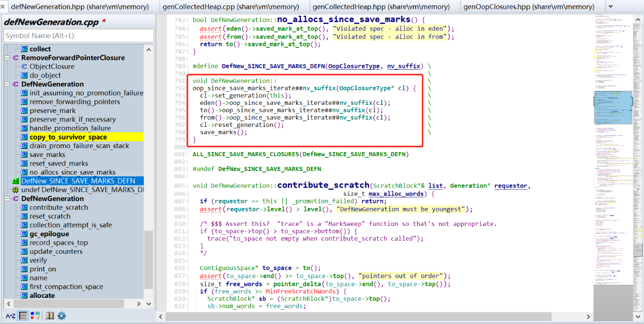Select contribute_scratch symbol
Viewport: 644px width, 324px height.
[59, 207]
